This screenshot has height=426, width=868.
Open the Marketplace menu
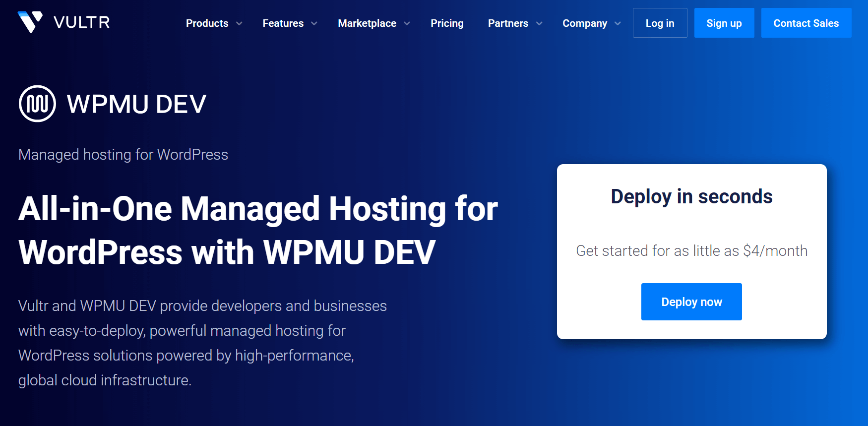tap(367, 23)
